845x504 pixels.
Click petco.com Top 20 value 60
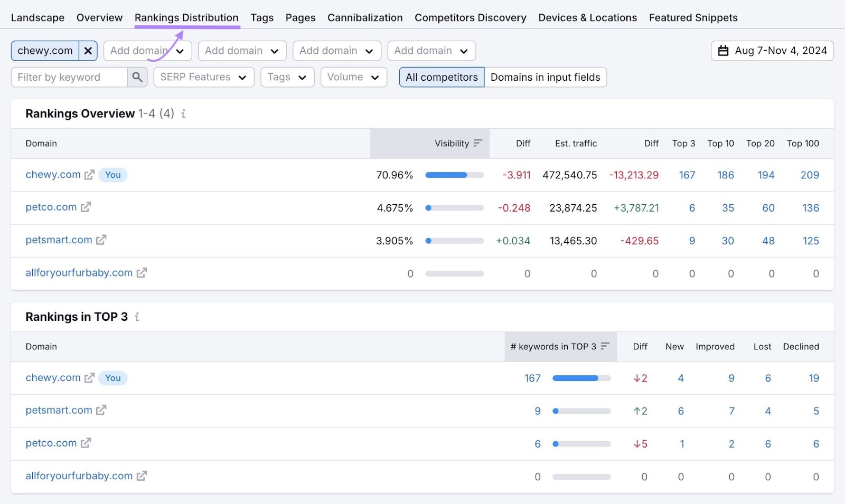click(x=768, y=208)
